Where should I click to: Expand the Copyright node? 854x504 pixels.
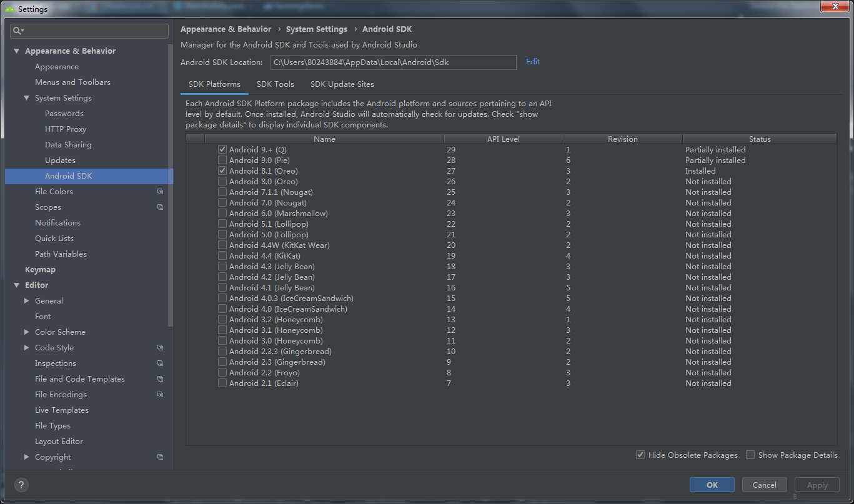click(x=27, y=457)
